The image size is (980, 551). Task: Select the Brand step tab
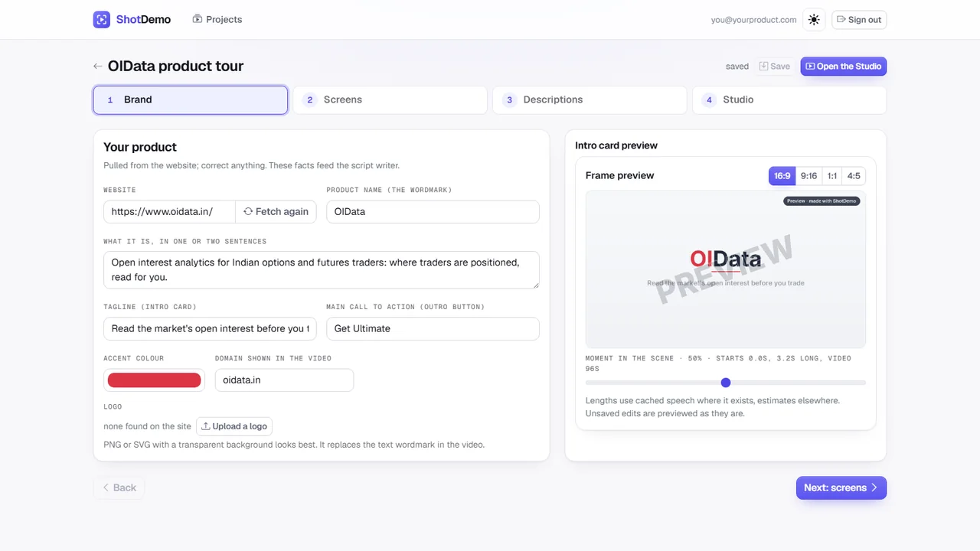pos(191,100)
